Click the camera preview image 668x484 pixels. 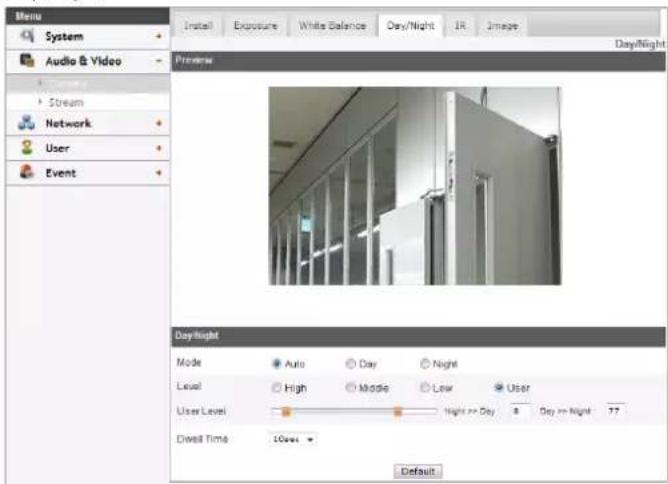(x=415, y=186)
